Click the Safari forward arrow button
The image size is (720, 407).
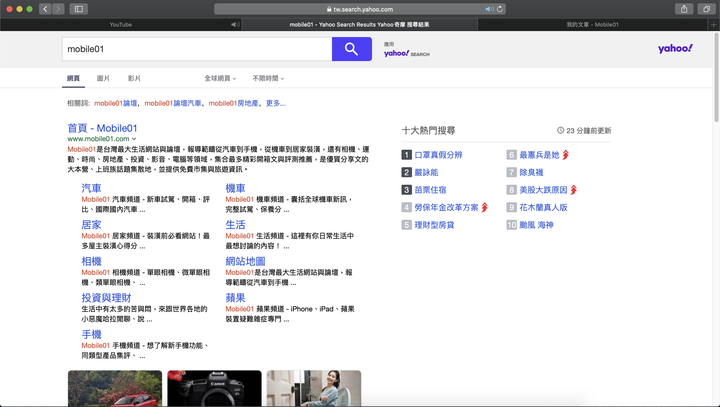point(58,9)
